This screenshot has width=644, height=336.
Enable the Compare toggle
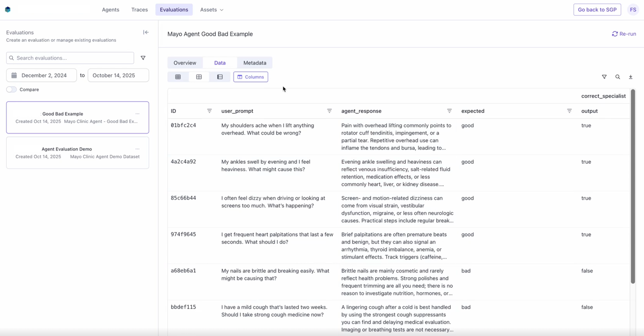[x=11, y=89]
